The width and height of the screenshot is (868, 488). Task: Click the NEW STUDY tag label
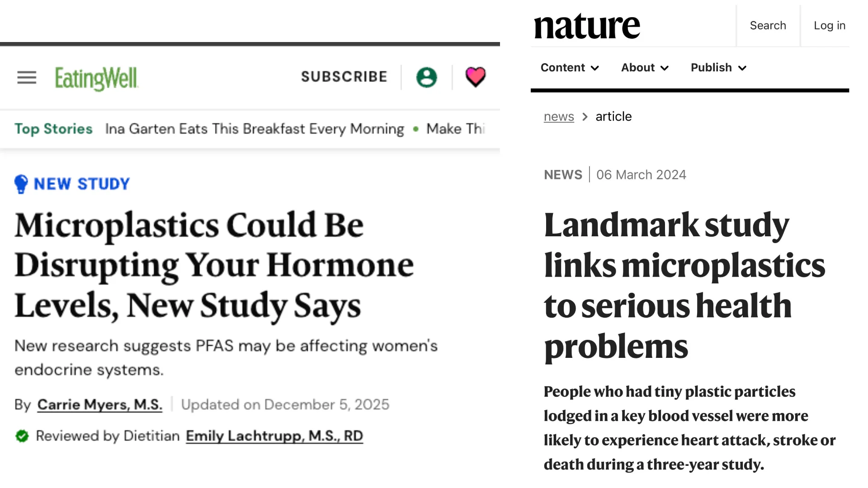[x=82, y=184]
